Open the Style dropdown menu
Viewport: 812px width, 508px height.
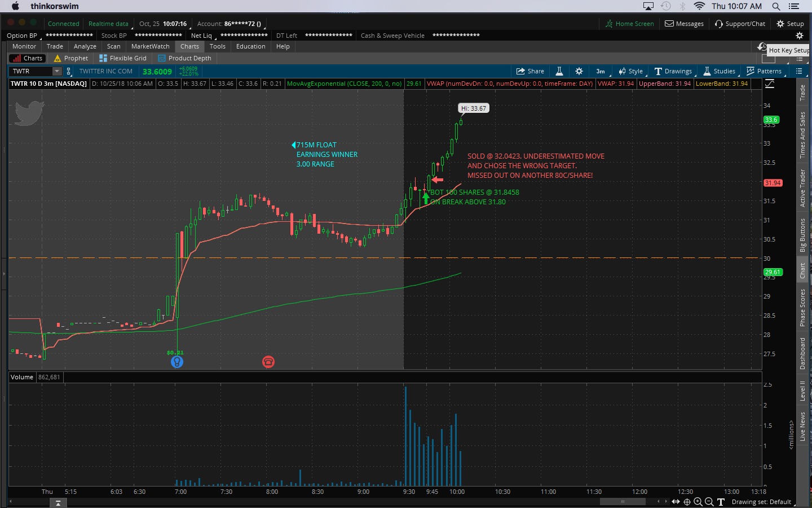click(x=630, y=71)
